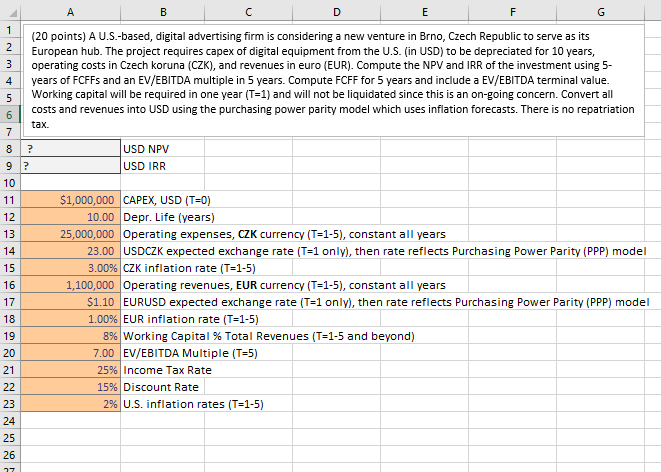
Task: Select row 8 header
Action: click(x=10, y=149)
